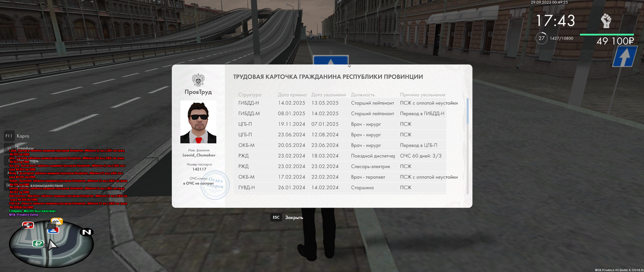The width and height of the screenshot is (644, 272).
Task: Click hire date 23.06.2024
Action: 292,134
